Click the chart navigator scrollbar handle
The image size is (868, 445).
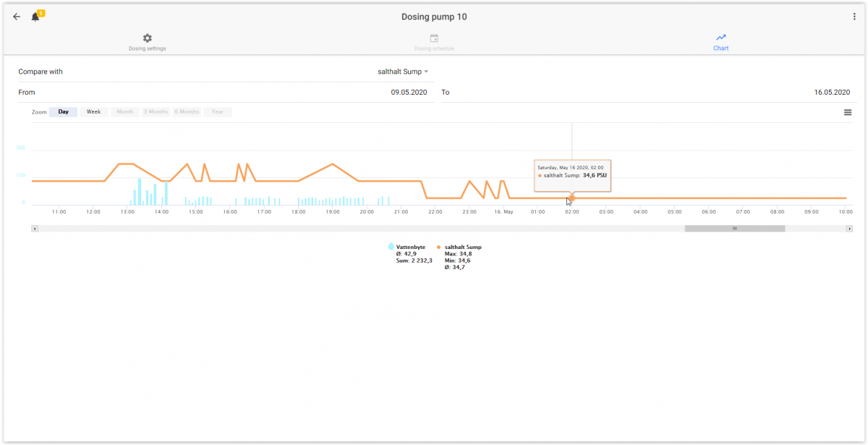tap(734, 229)
